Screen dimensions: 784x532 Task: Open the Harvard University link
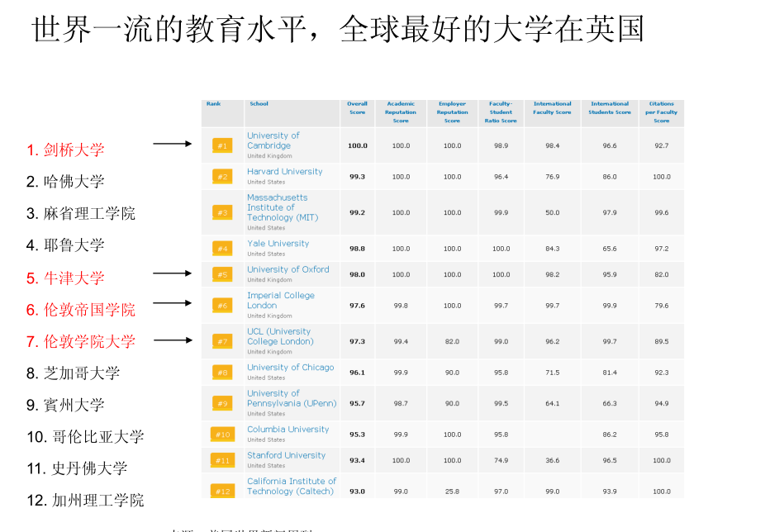coord(284,172)
